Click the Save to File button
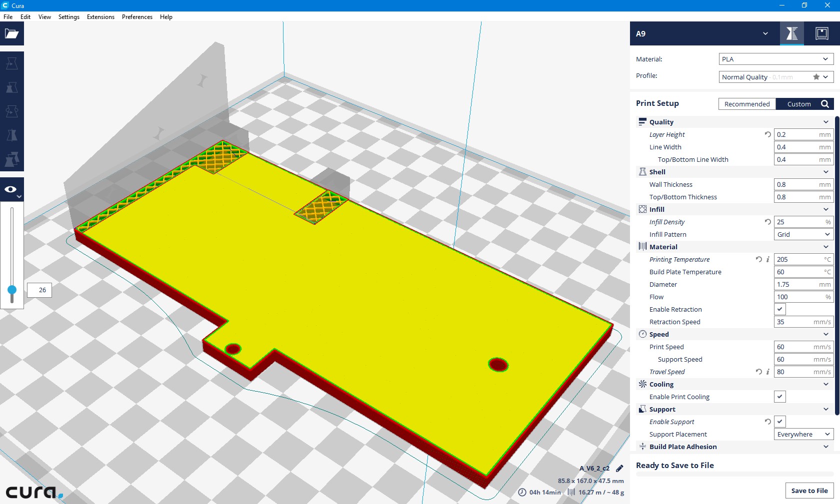This screenshot has width=840, height=504. tap(809, 491)
